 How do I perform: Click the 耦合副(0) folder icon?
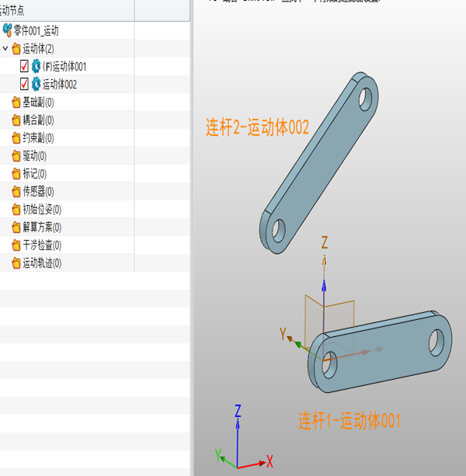[x=16, y=120]
